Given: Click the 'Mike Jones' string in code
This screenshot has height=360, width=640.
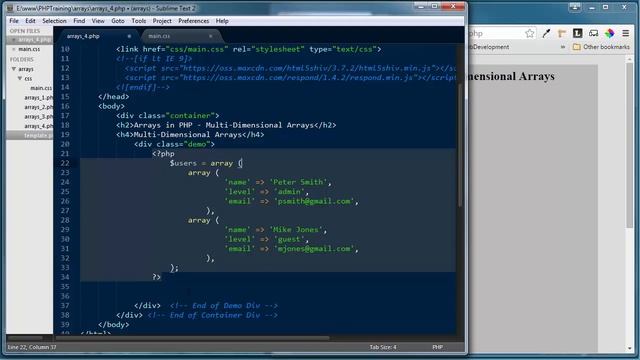Looking at the screenshot, I should pyautogui.click(x=296, y=230).
